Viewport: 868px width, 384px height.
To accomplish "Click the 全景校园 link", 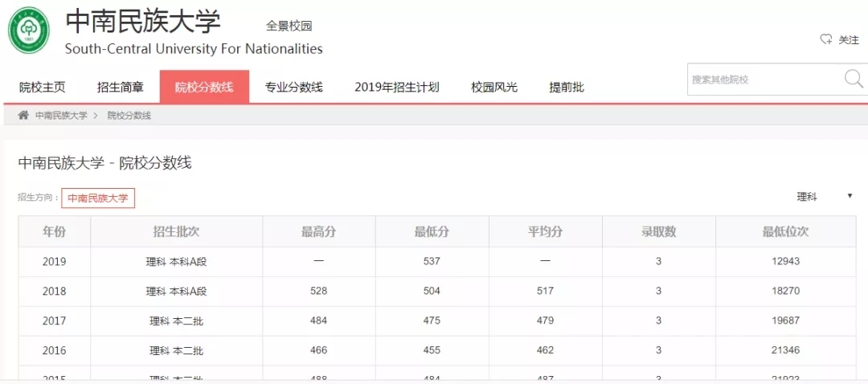I will pos(289,26).
